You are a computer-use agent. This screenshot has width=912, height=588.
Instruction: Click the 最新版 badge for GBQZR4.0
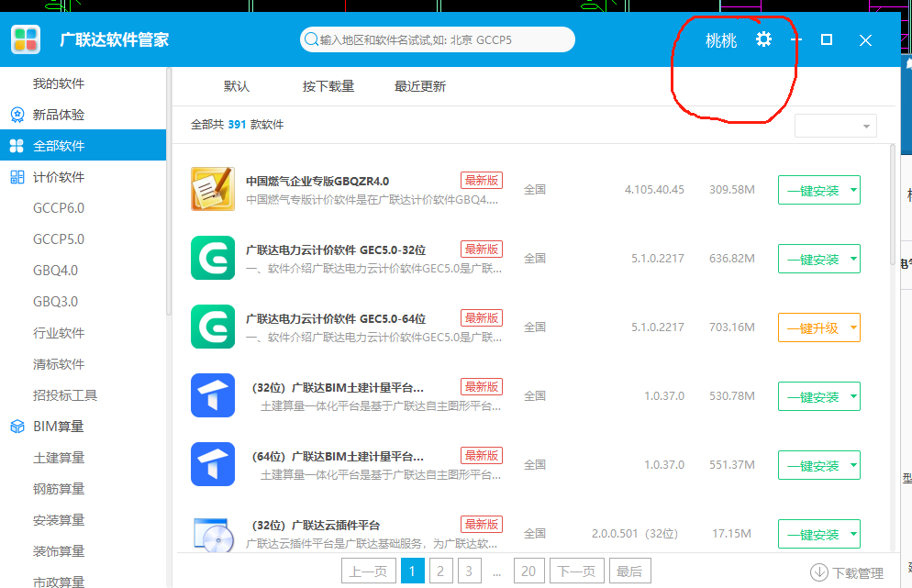[481, 181]
